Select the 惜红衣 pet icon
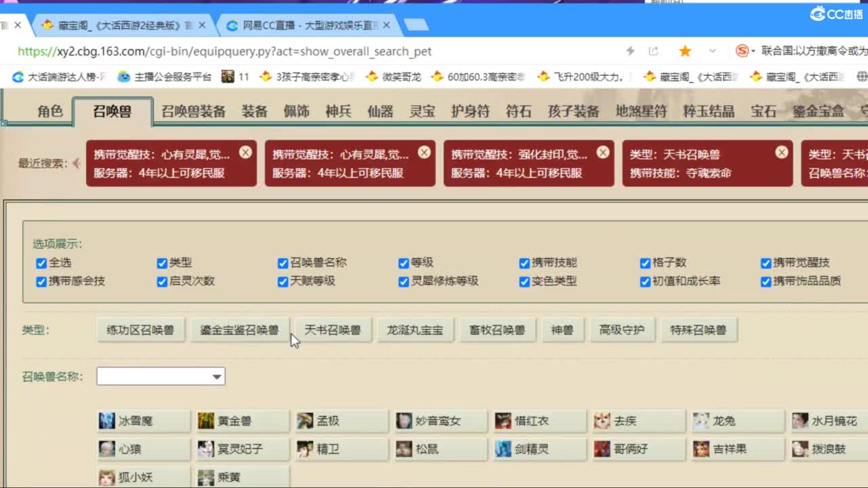 click(502, 421)
